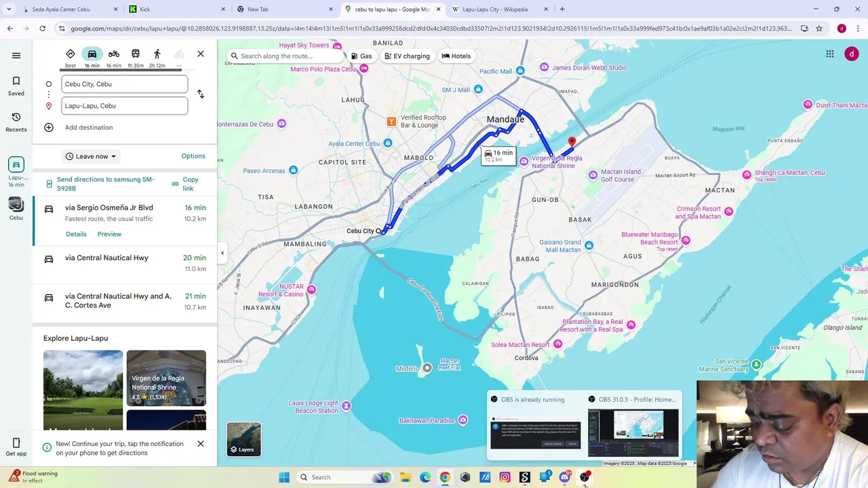Open Instagram from the taskbar
This screenshot has height=488, width=868.
505,477
